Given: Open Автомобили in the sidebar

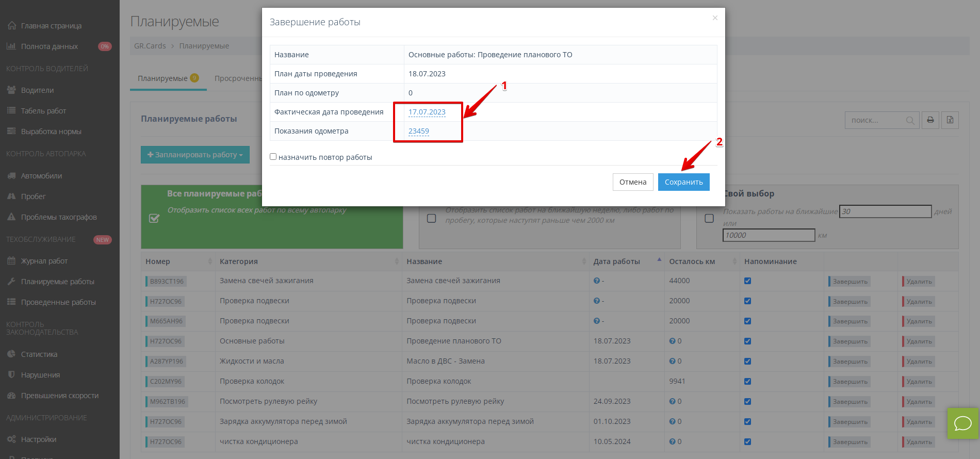Looking at the screenshot, I should tap(41, 176).
